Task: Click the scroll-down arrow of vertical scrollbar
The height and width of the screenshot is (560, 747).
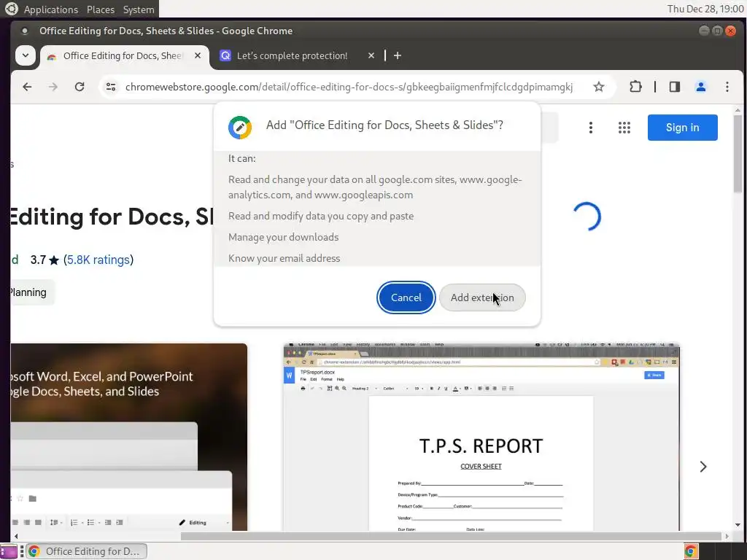Action: [738, 525]
